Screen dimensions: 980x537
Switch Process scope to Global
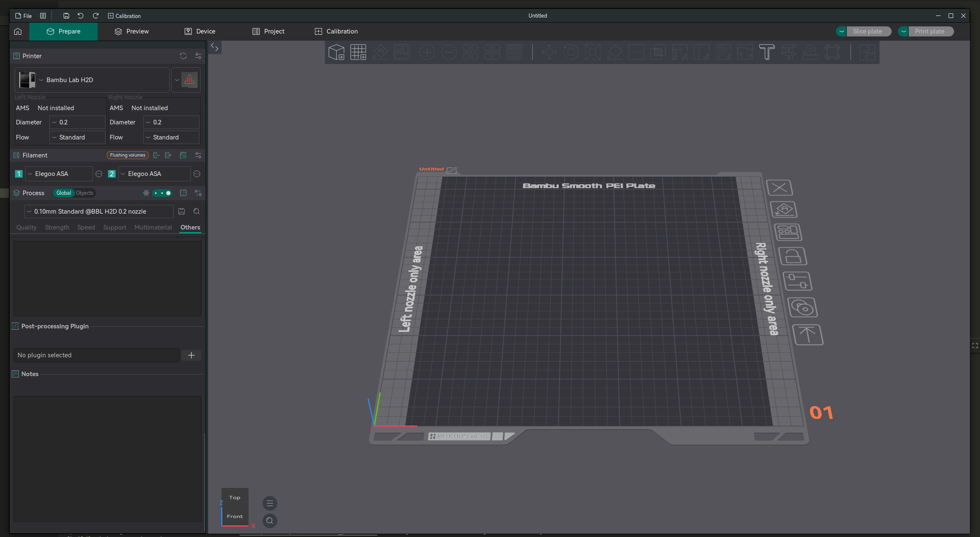tap(64, 193)
